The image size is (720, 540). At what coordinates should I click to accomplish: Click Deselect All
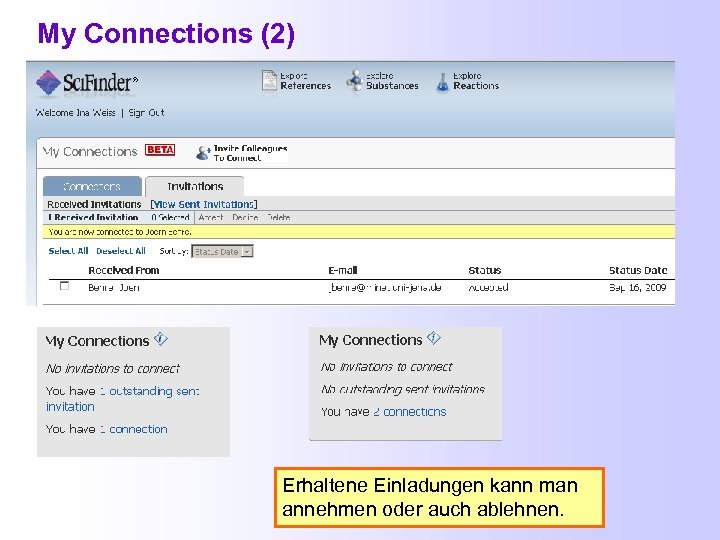pyautogui.click(x=121, y=251)
